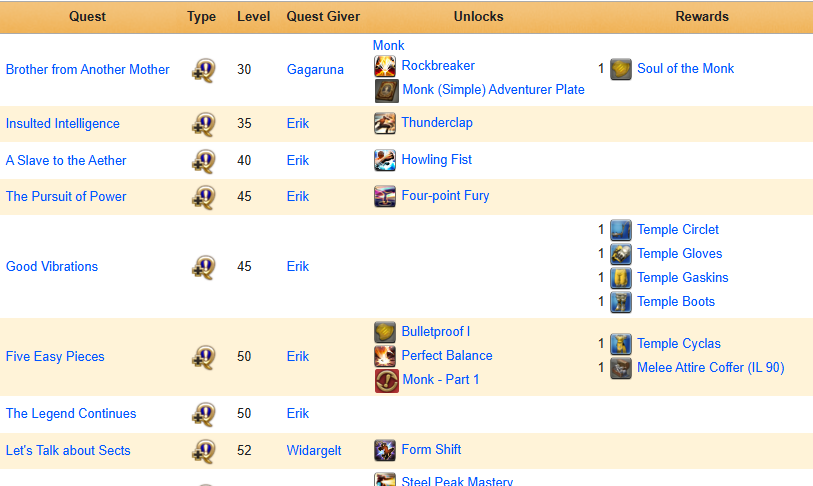Click the Form Shift skill icon
This screenshot has width=813, height=486.
pyautogui.click(x=385, y=450)
